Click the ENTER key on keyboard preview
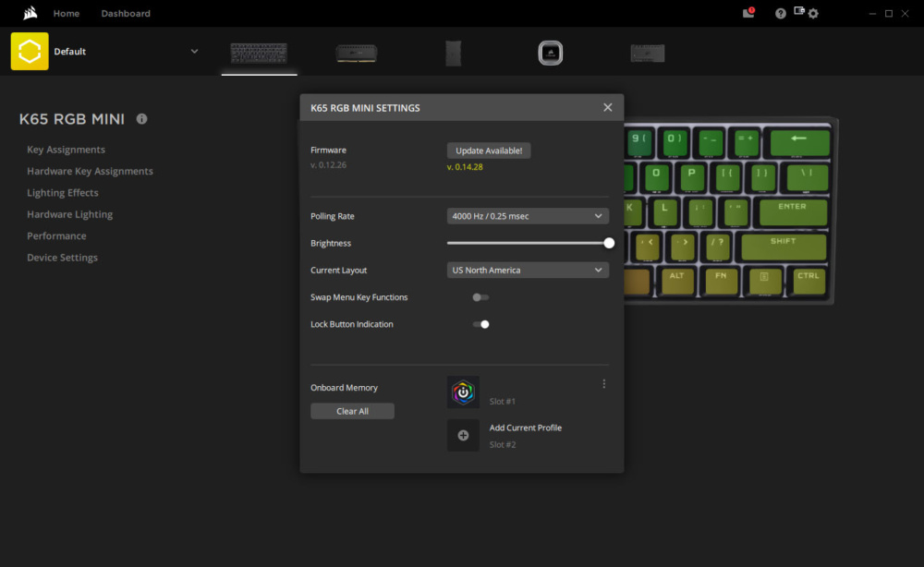 [793, 211]
